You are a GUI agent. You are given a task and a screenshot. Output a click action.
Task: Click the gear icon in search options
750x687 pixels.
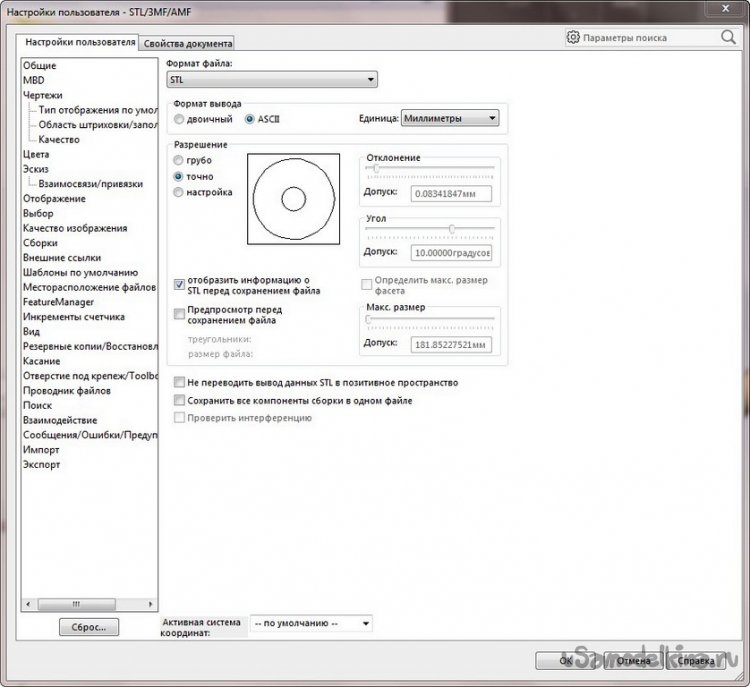(x=573, y=37)
